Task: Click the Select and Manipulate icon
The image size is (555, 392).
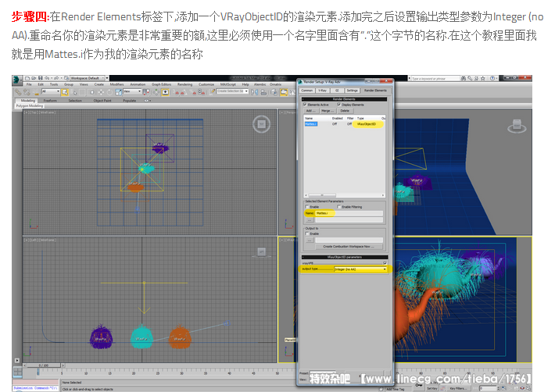Action: pyautogui.click(x=156, y=92)
